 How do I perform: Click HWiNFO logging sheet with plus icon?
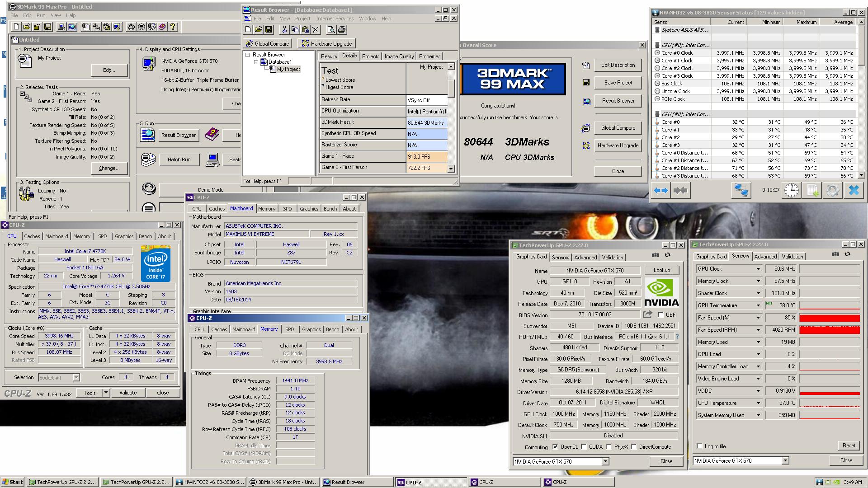tap(812, 190)
